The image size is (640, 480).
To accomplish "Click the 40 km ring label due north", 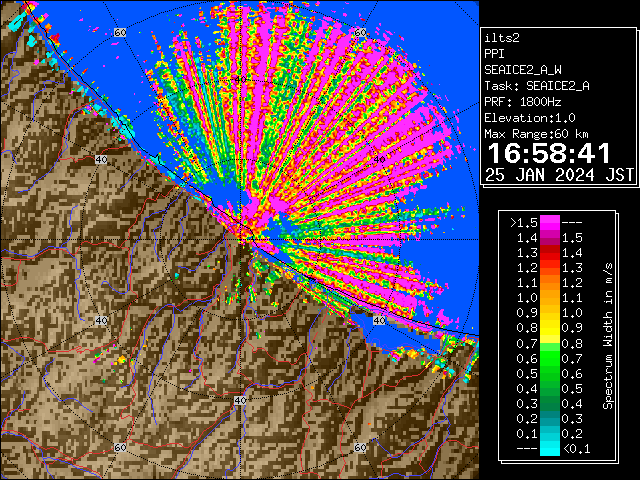I will [x=240, y=80].
